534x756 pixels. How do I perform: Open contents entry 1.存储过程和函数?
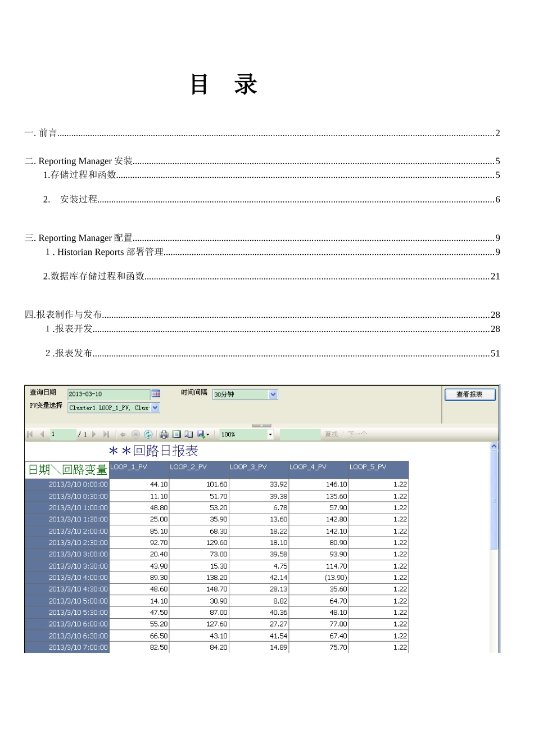click(271, 175)
